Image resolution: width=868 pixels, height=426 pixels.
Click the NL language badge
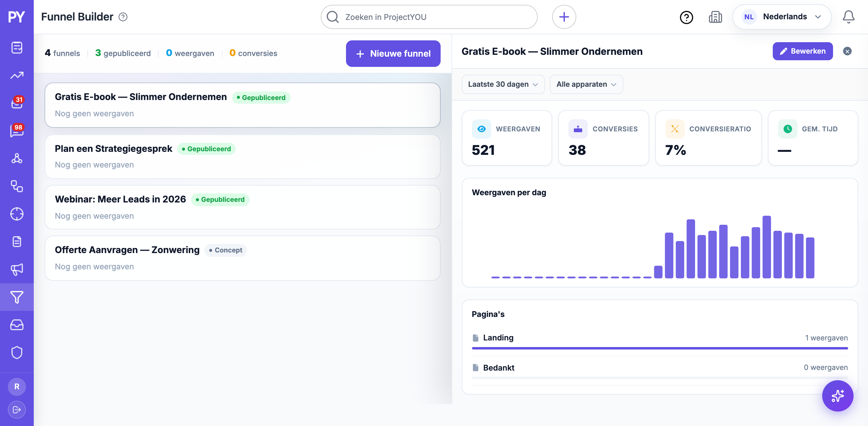coord(749,17)
